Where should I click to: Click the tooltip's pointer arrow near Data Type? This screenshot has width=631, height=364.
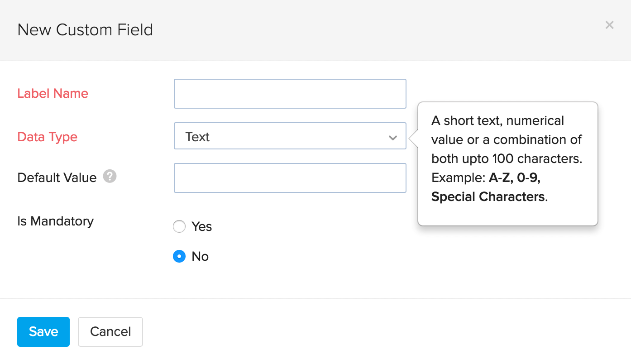click(413, 138)
